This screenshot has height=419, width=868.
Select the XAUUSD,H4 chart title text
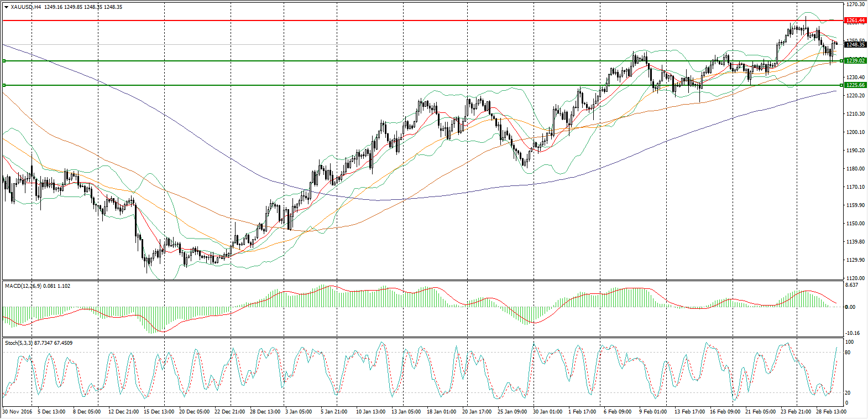(x=25, y=7)
